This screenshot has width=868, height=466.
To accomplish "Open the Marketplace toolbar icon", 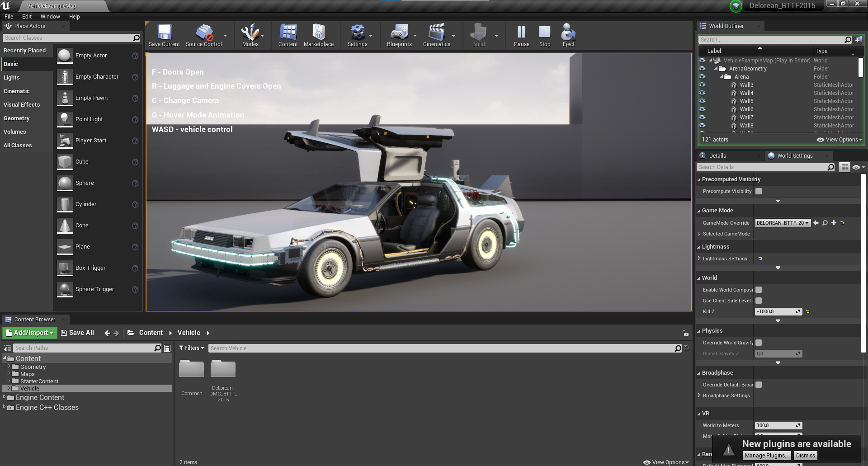I will (319, 35).
